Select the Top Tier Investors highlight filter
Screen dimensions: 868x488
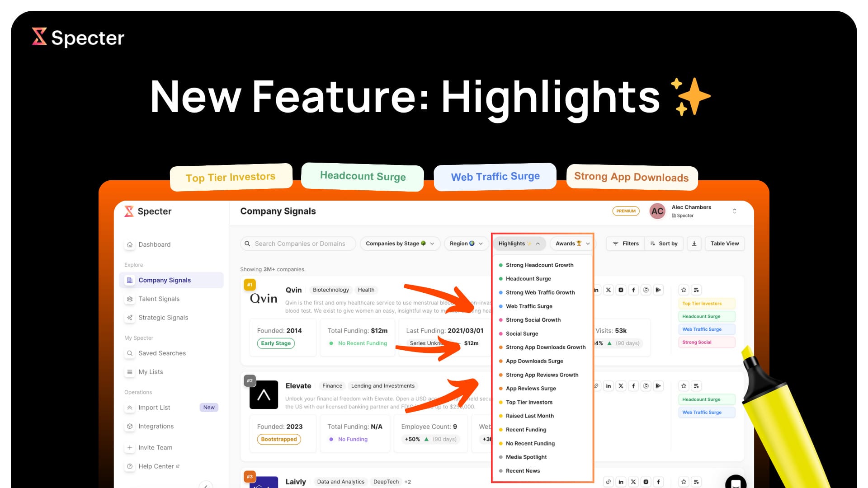click(528, 402)
